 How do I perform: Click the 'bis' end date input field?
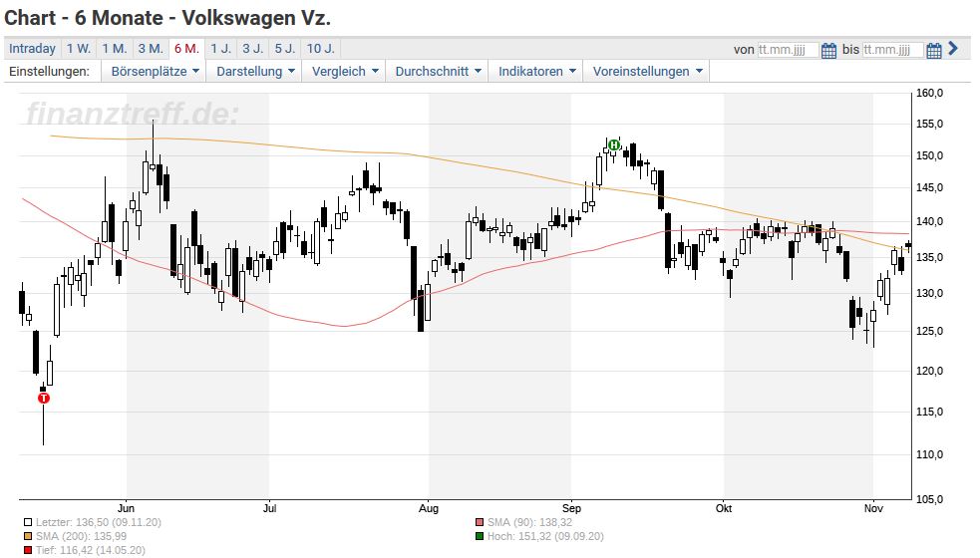pos(892,50)
